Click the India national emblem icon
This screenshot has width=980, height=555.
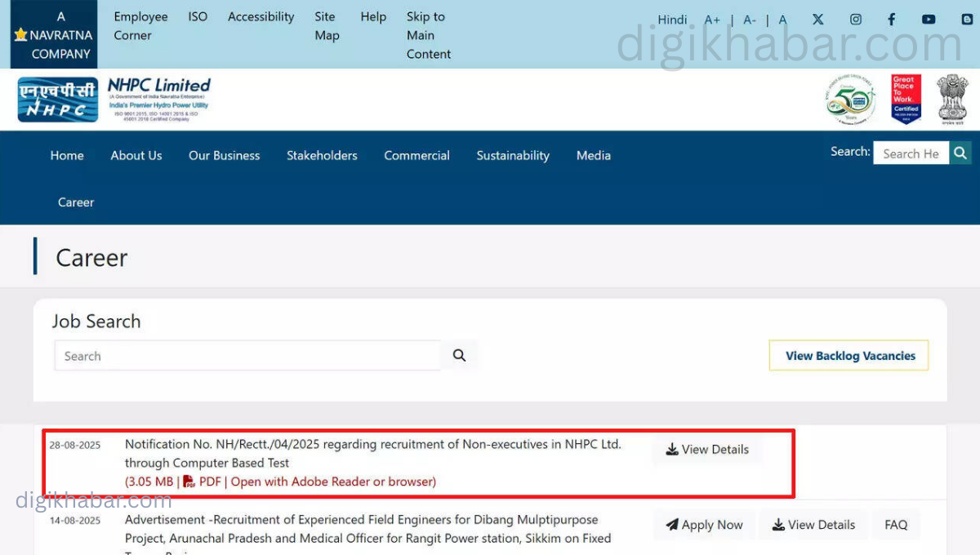[951, 100]
